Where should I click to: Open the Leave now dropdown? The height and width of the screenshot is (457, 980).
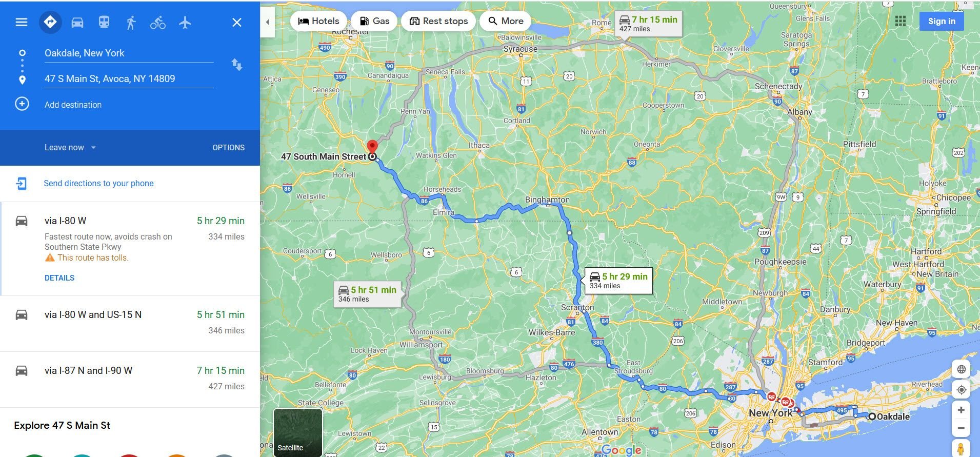(70, 148)
